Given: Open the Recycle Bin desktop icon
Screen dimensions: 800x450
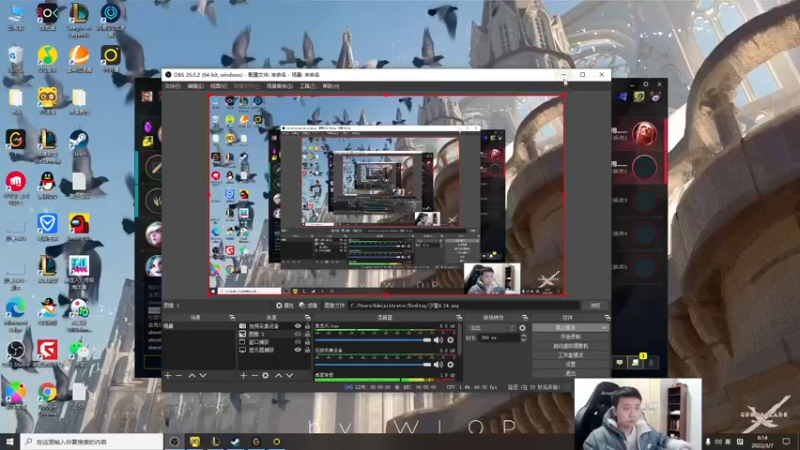Looking at the screenshot, I should click(x=16, y=59).
